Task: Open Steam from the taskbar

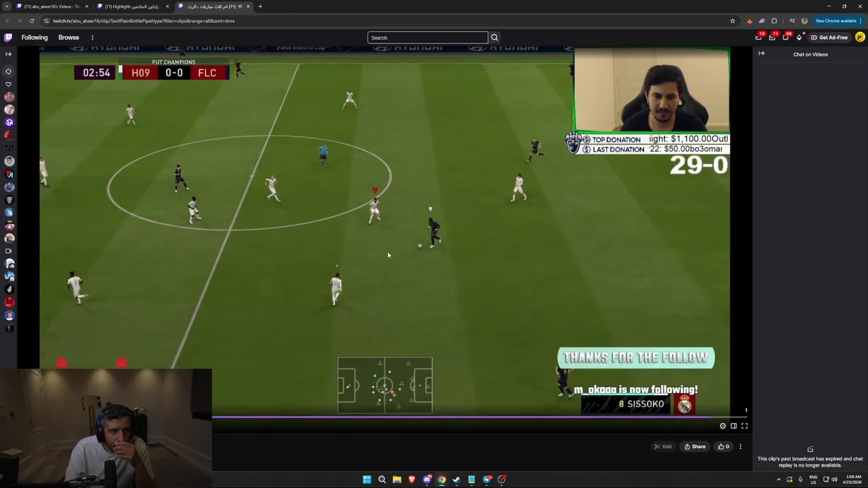Action: point(456,479)
